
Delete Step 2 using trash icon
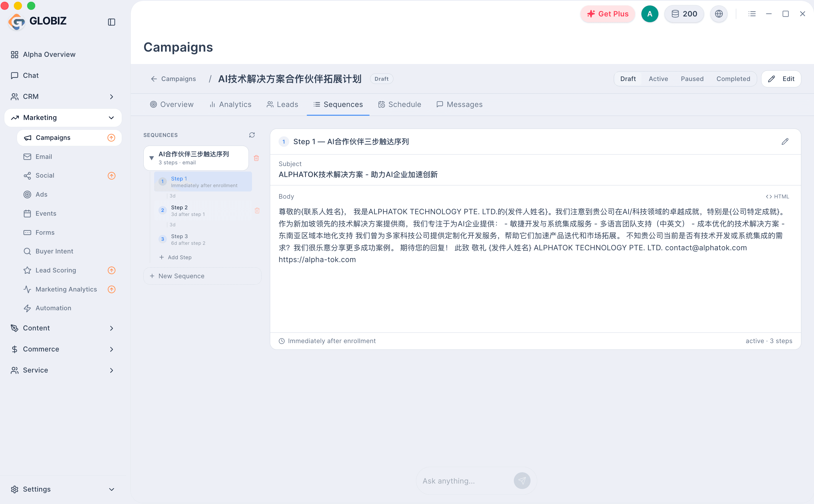click(x=257, y=210)
